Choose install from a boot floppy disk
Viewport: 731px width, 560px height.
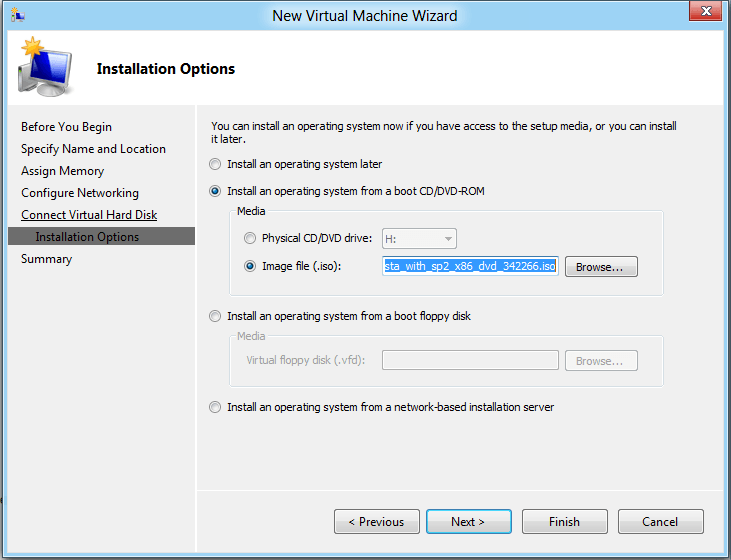[x=215, y=316]
